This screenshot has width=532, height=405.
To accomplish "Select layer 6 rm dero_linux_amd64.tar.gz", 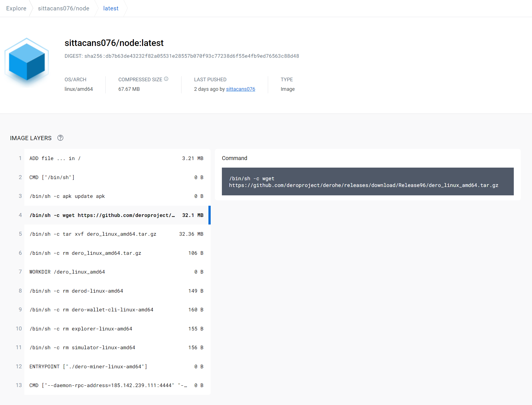I will click(x=117, y=253).
